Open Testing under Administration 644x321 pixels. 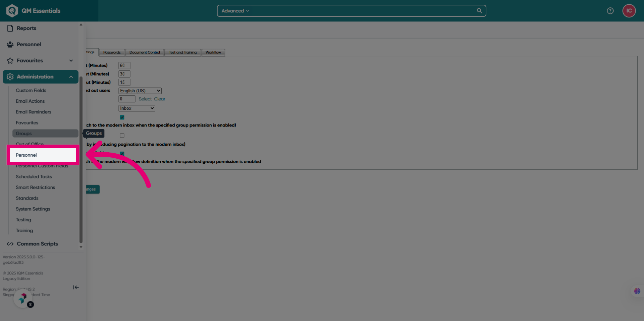click(x=23, y=220)
